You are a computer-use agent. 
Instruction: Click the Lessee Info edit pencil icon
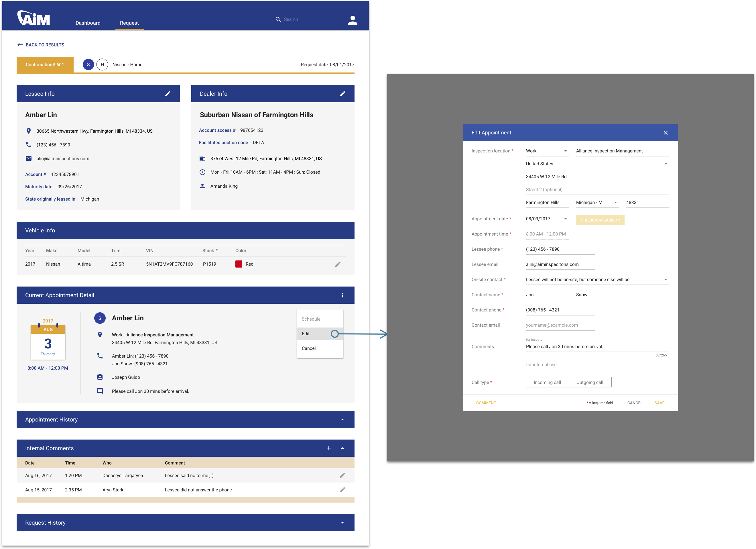(x=168, y=94)
